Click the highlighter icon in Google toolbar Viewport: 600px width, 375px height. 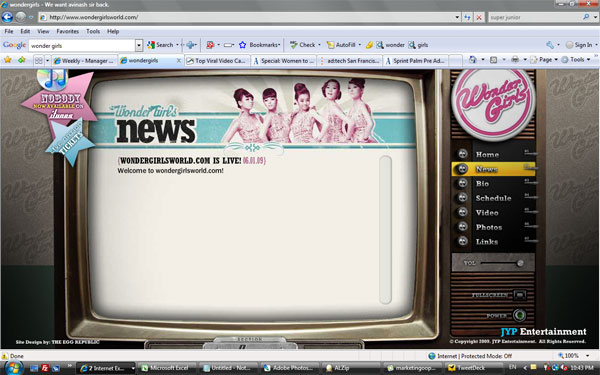[369, 45]
